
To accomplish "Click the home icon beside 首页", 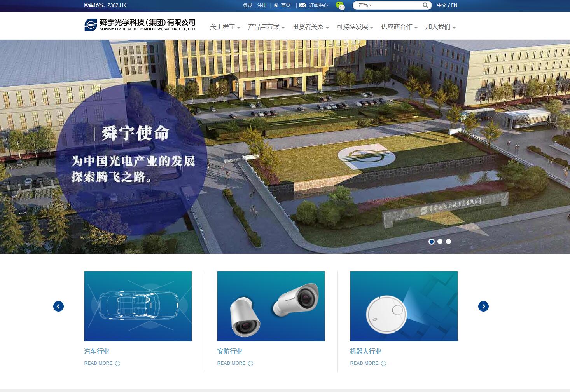I will pyautogui.click(x=276, y=5).
